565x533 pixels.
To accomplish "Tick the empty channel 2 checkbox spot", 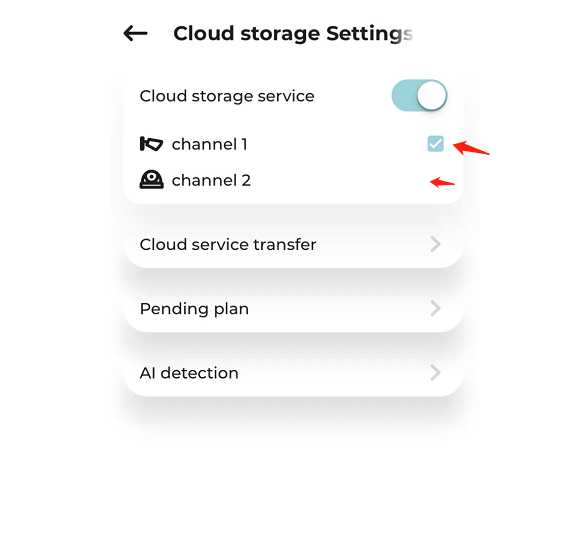I will coord(435,180).
